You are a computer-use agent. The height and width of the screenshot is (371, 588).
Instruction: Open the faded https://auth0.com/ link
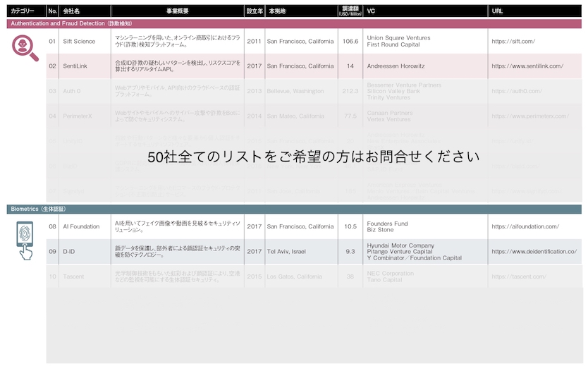pos(517,91)
